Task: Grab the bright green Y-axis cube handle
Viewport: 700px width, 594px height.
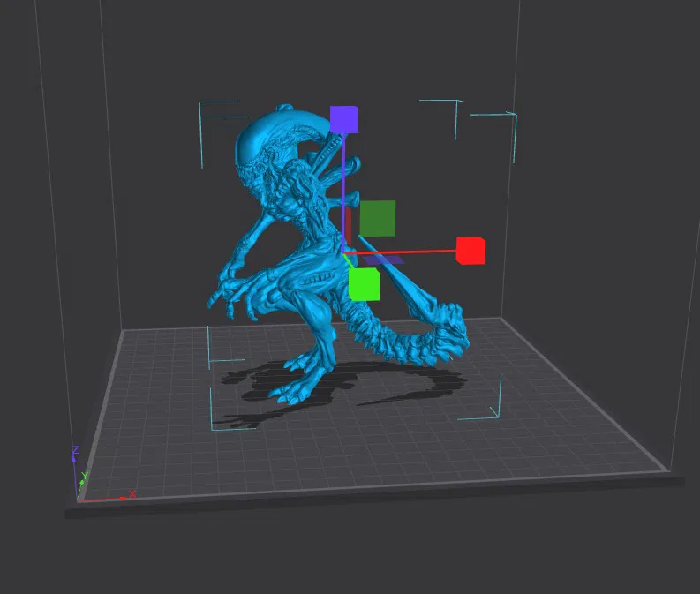Action: pyautogui.click(x=364, y=284)
